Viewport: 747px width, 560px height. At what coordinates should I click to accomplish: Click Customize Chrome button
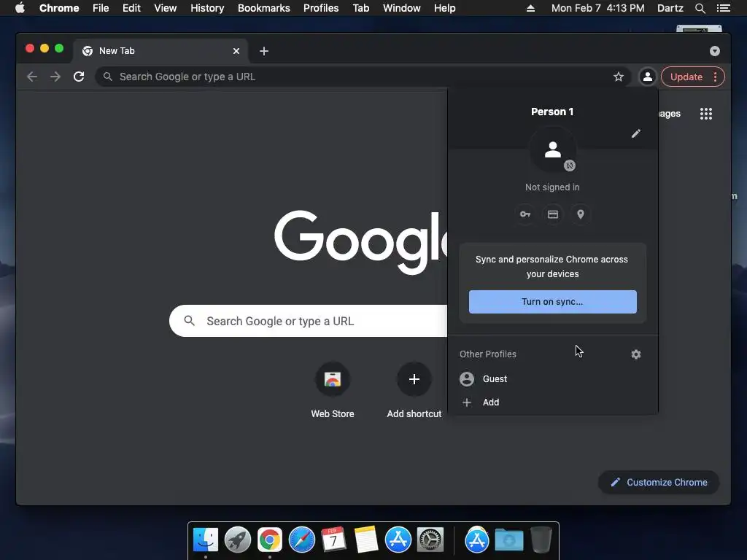(659, 483)
